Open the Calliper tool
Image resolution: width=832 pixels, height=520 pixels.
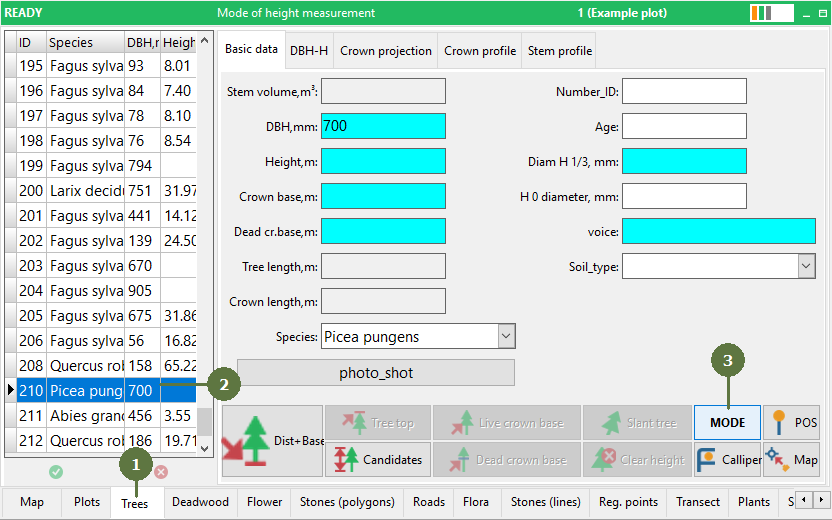[727, 460]
